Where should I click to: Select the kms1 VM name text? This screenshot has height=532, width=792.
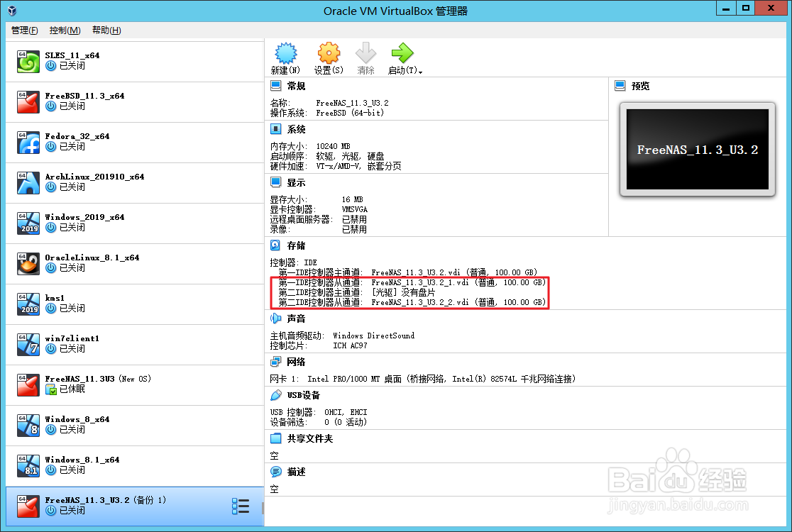click(x=55, y=298)
